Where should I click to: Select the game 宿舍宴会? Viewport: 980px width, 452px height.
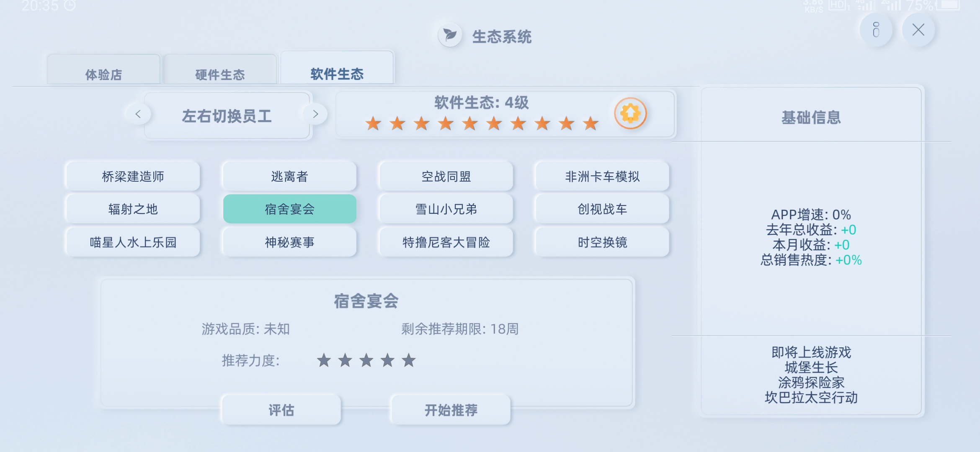point(289,209)
